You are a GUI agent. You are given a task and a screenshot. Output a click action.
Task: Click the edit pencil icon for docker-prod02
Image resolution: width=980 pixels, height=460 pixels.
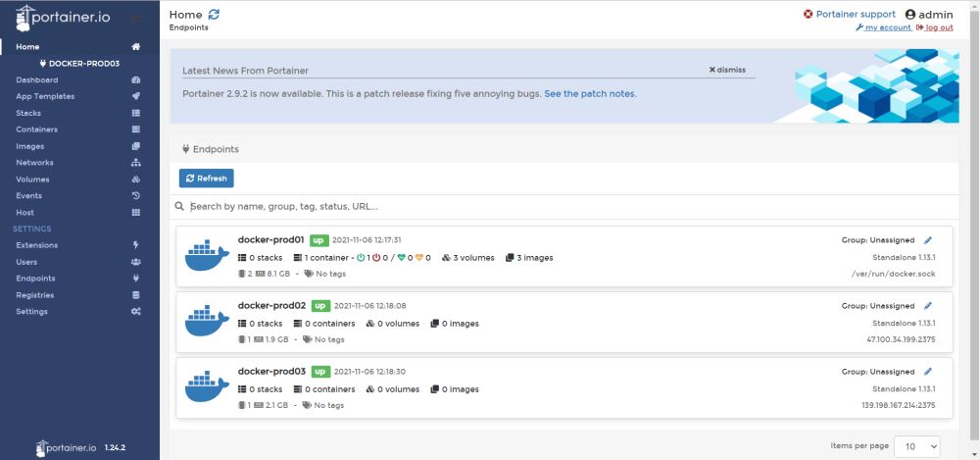point(927,306)
